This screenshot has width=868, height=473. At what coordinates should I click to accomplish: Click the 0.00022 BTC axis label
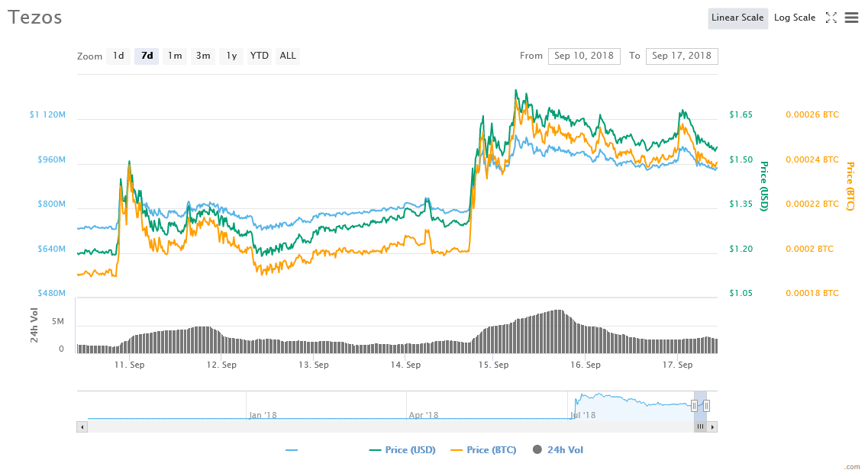(x=812, y=204)
